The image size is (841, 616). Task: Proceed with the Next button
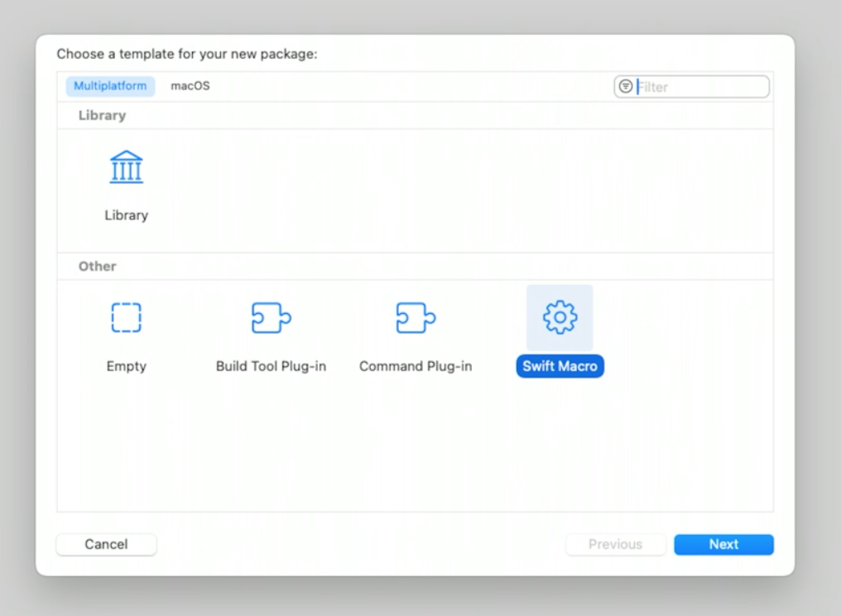coord(723,544)
